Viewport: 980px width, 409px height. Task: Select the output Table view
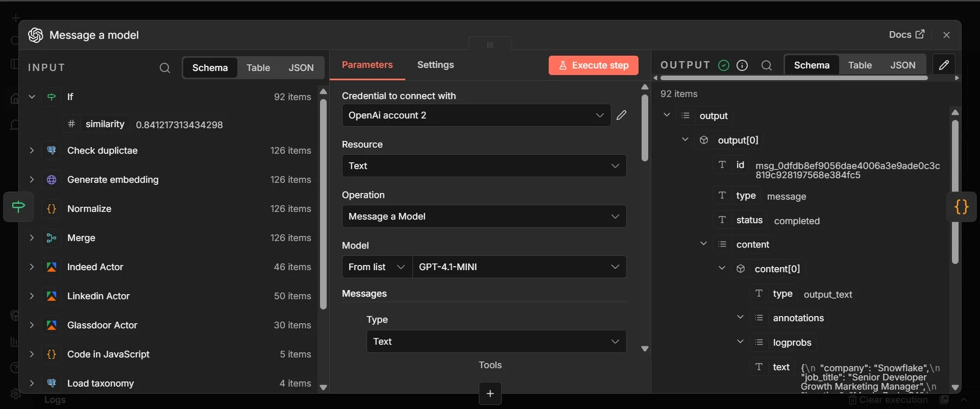point(860,65)
